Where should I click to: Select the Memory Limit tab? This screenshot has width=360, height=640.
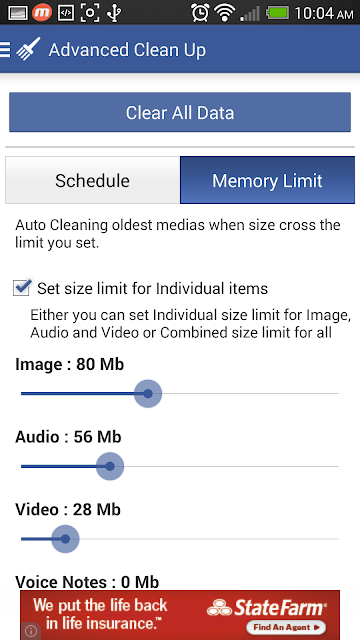click(267, 180)
